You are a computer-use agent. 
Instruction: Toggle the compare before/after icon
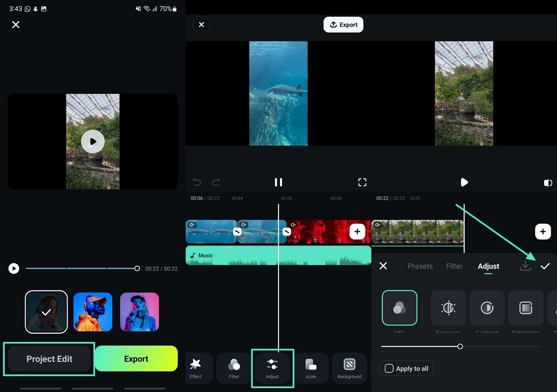pos(548,183)
